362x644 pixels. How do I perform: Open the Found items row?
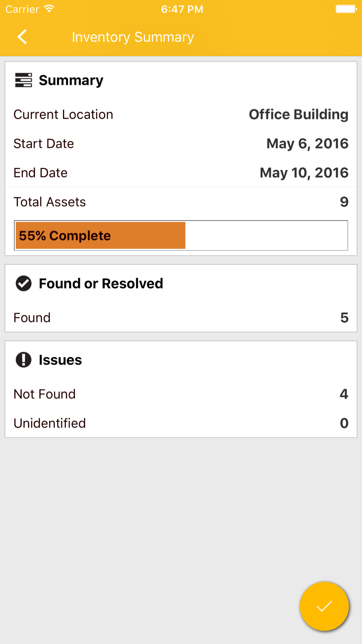pos(181,318)
